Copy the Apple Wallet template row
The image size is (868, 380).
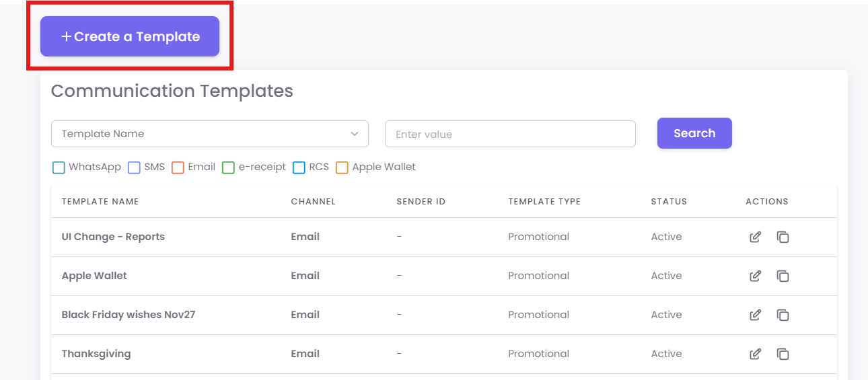[x=783, y=276]
